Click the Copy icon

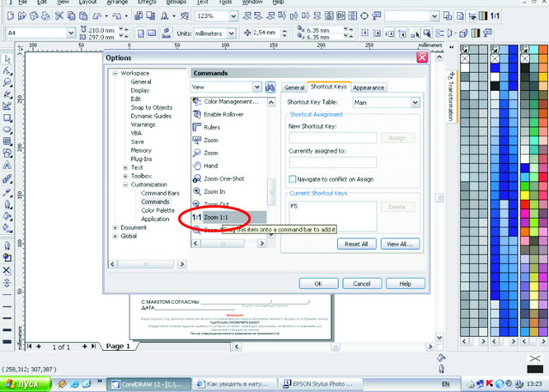tap(71, 15)
